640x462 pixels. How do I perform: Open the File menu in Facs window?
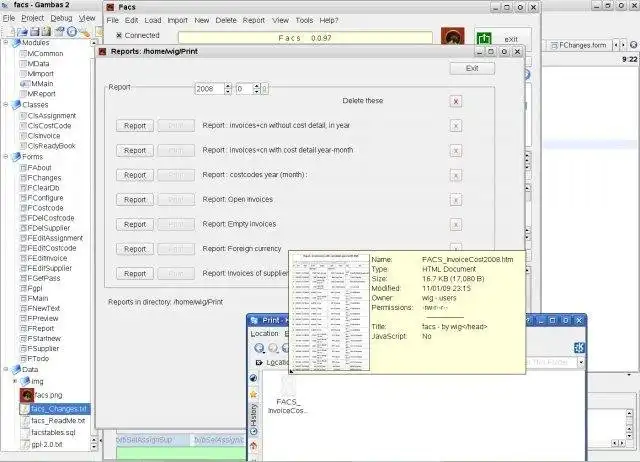pos(112,20)
